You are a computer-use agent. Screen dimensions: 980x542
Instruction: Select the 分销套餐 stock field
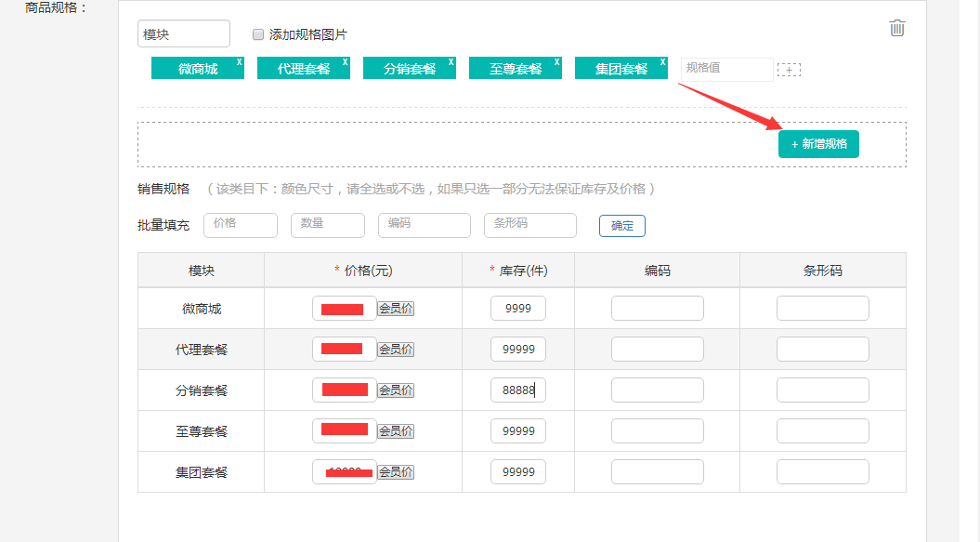coord(517,390)
